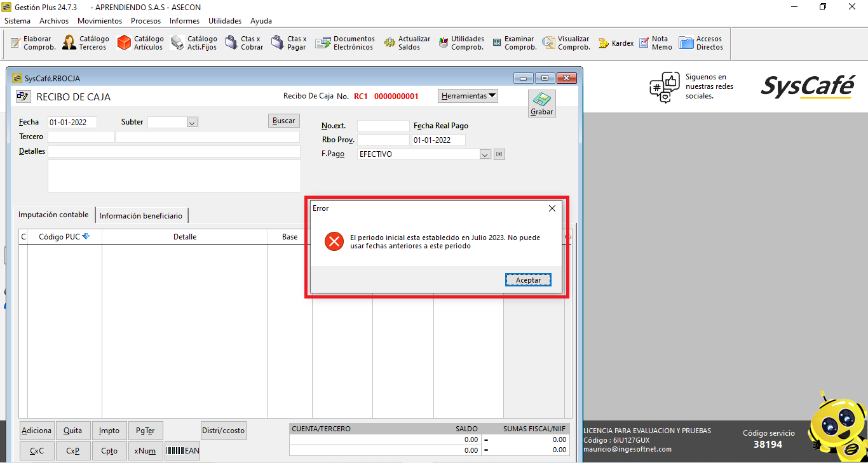Open the Subter dropdown list
This screenshot has height=463, width=868.
pos(192,123)
